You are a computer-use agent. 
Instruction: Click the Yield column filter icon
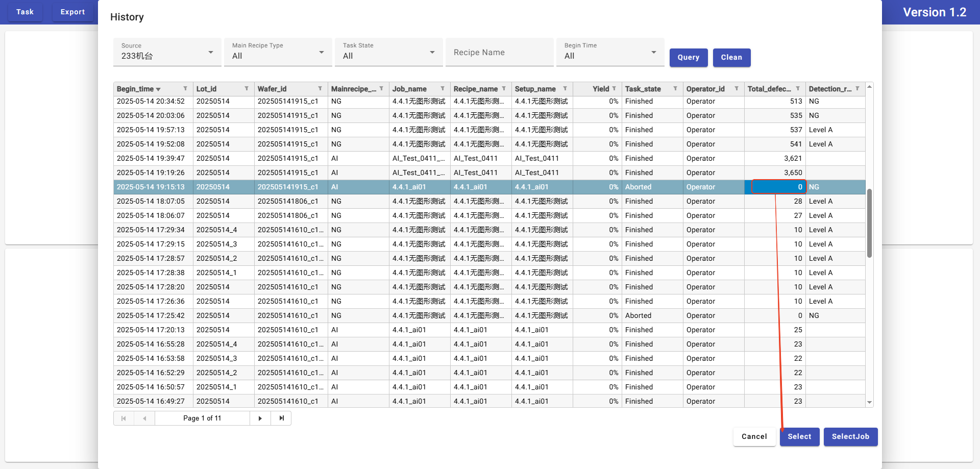coord(614,89)
